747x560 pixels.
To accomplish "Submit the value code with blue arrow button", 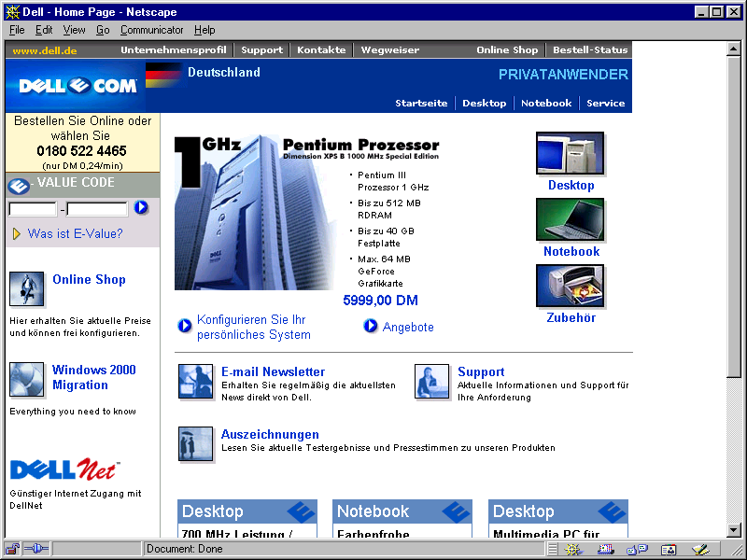I will pos(141,207).
